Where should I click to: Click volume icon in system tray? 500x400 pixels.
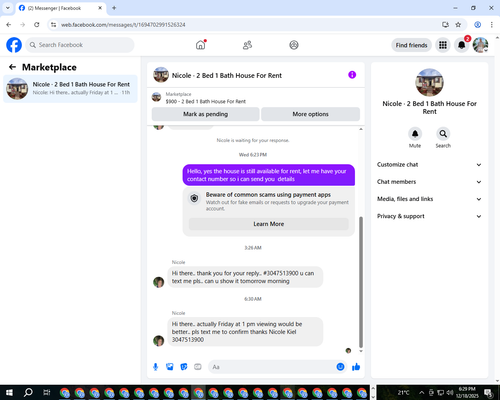450,392
